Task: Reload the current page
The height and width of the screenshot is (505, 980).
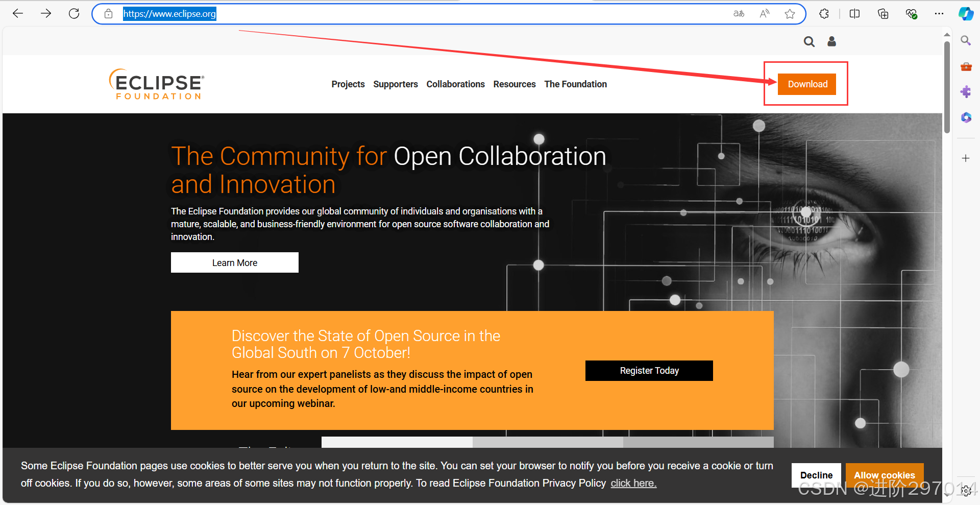Action: click(74, 14)
